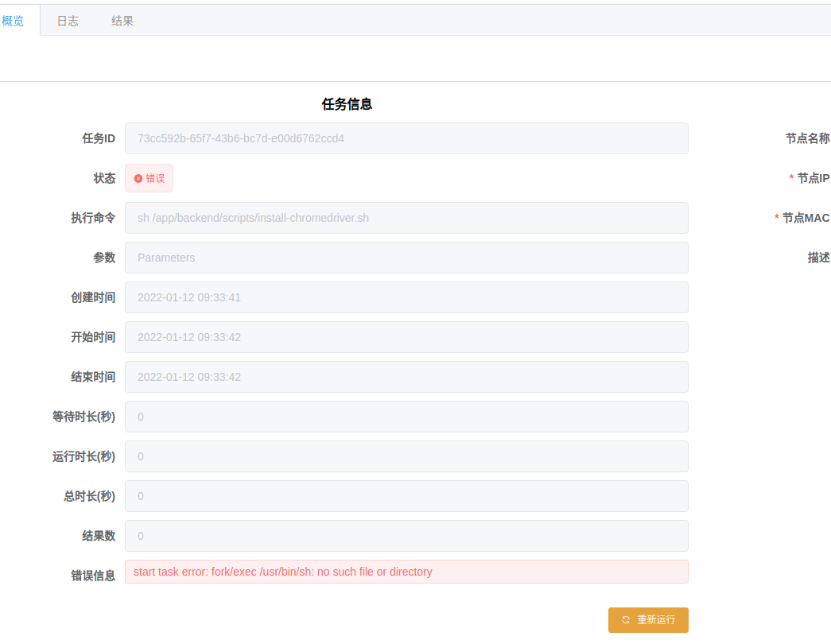Focus the 参数 Parameters field
The image size is (831, 644).
pyautogui.click(x=406, y=258)
